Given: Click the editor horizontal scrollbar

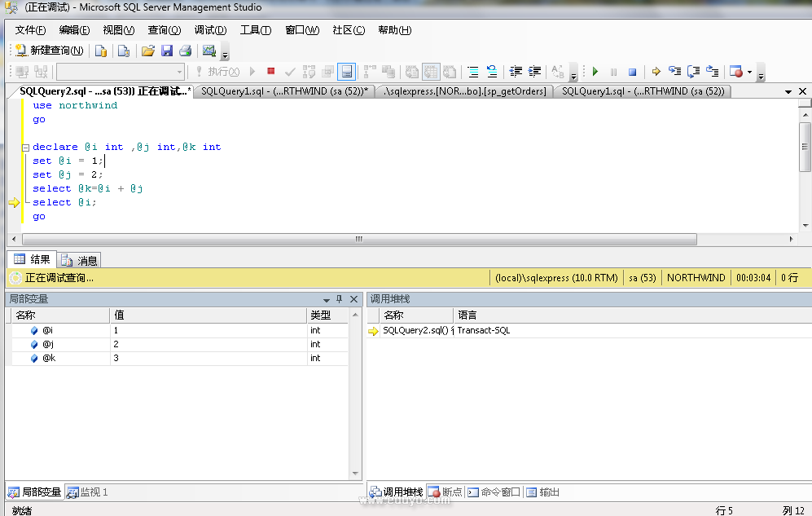Looking at the screenshot, I should coord(358,239).
